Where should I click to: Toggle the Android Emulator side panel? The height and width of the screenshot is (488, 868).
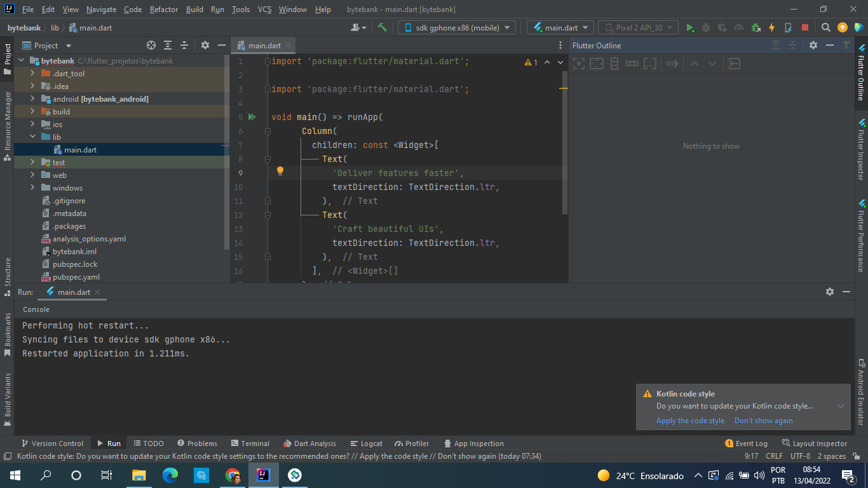[x=861, y=392]
